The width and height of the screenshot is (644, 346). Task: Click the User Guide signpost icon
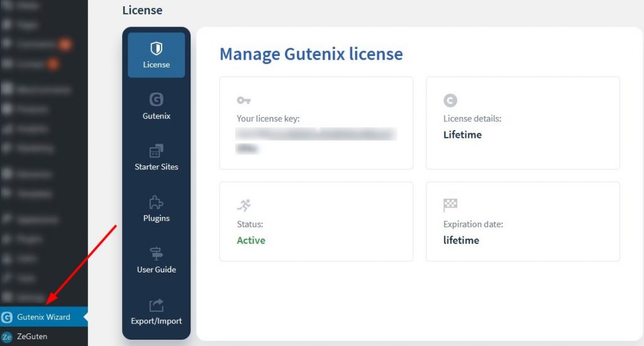coord(156,254)
